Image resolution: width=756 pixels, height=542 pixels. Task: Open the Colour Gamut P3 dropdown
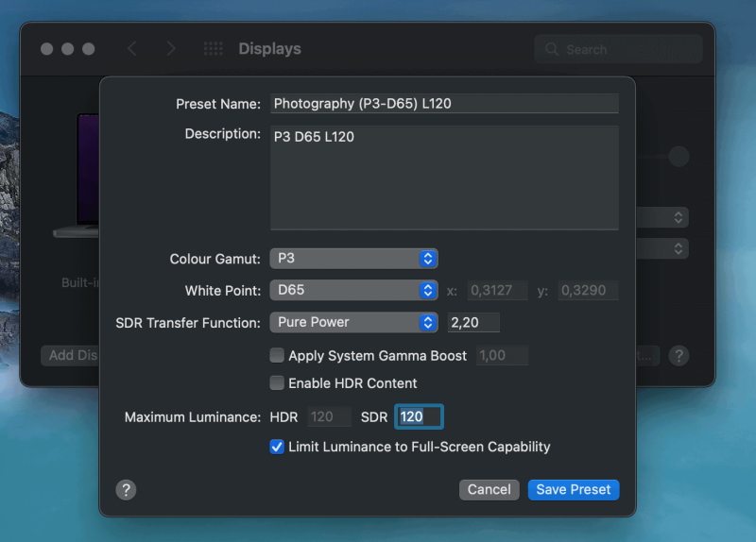353,258
